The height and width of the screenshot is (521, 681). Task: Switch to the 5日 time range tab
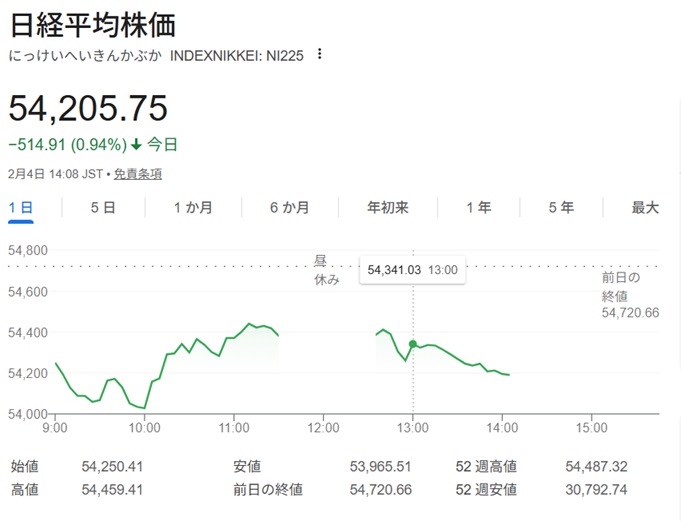(102, 208)
